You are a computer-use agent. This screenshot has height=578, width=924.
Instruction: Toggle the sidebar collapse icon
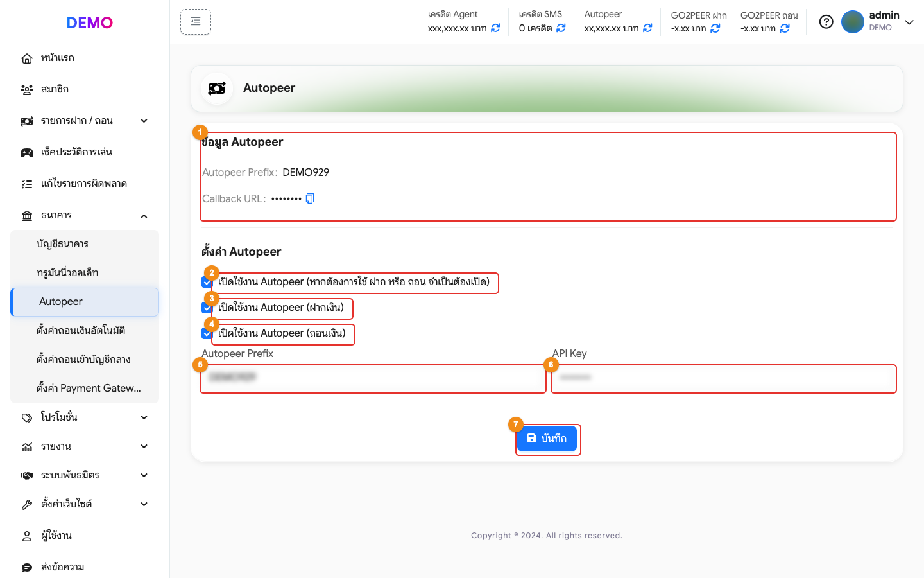point(196,22)
